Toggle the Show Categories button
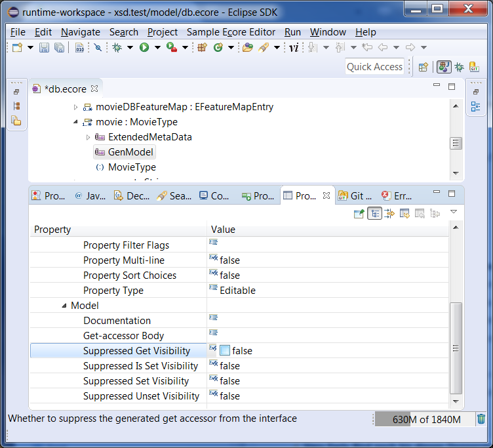 point(374,214)
